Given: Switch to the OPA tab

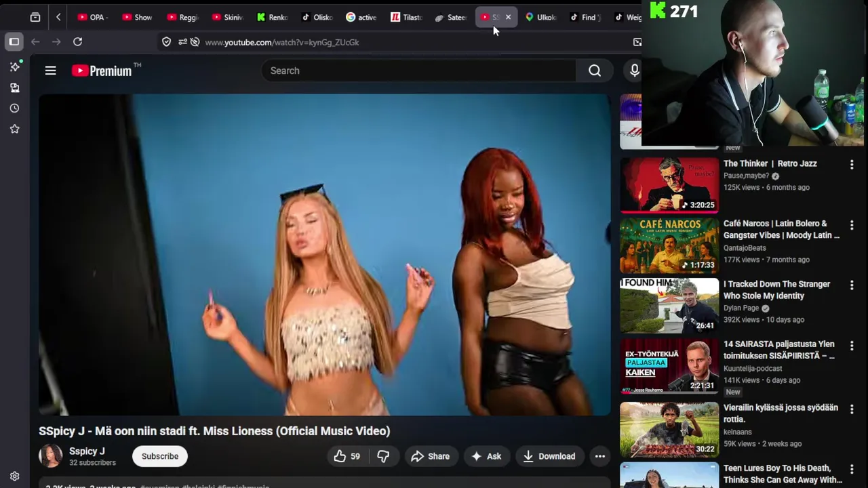Looking at the screenshot, I should (93, 17).
